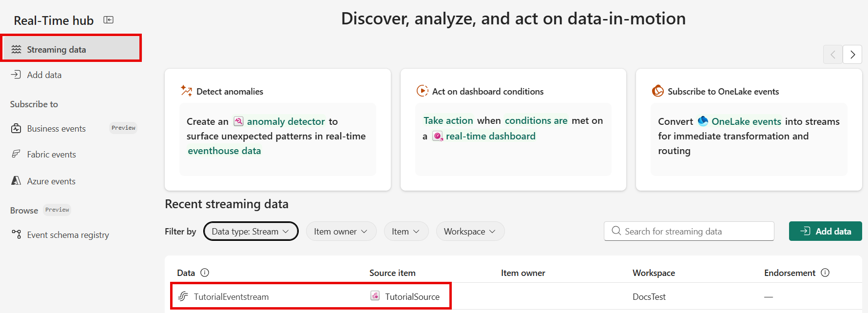Screen dimensions: 868x313
Task: Open the OneLake events link
Action: coord(746,121)
